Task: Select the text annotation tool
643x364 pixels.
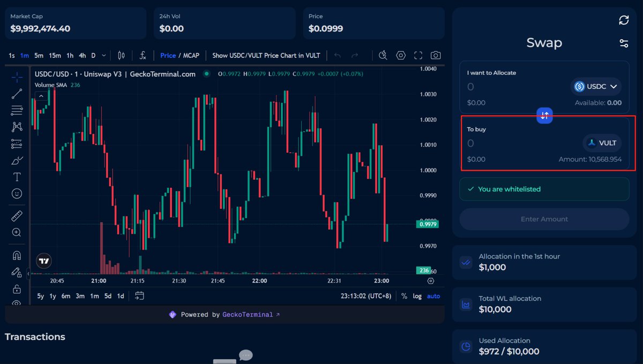Action: 17,177
